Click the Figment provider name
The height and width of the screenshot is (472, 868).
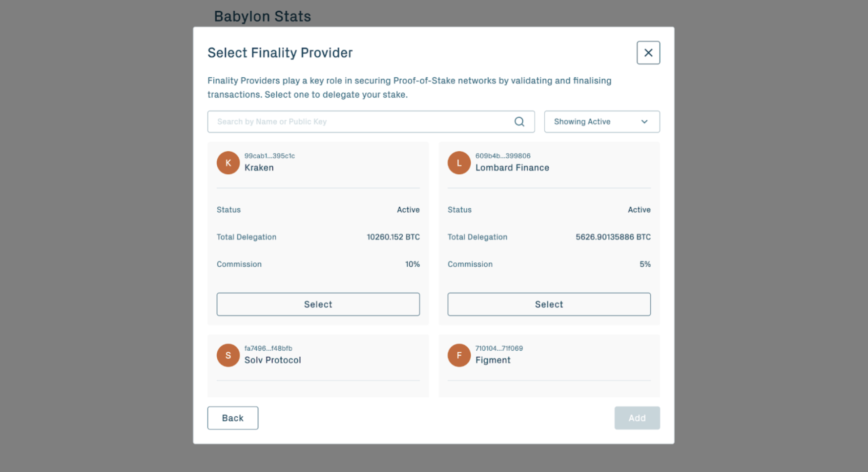pyautogui.click(x=493, y=360)
